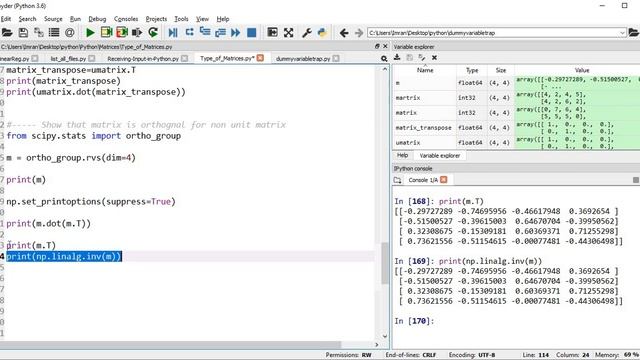Remove all variables X icon
The image size is (640, 360).
[x=434, y=58]
